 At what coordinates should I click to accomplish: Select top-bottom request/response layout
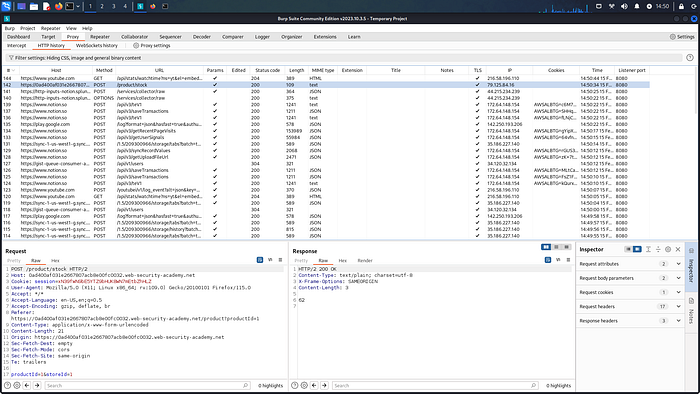556,247
